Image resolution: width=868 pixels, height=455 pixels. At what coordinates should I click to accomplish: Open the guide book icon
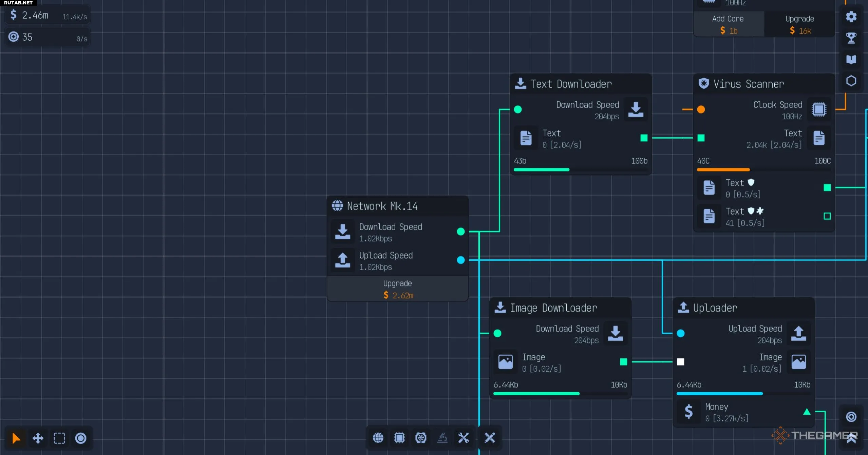pyautogui.click(x=851, y=60)
